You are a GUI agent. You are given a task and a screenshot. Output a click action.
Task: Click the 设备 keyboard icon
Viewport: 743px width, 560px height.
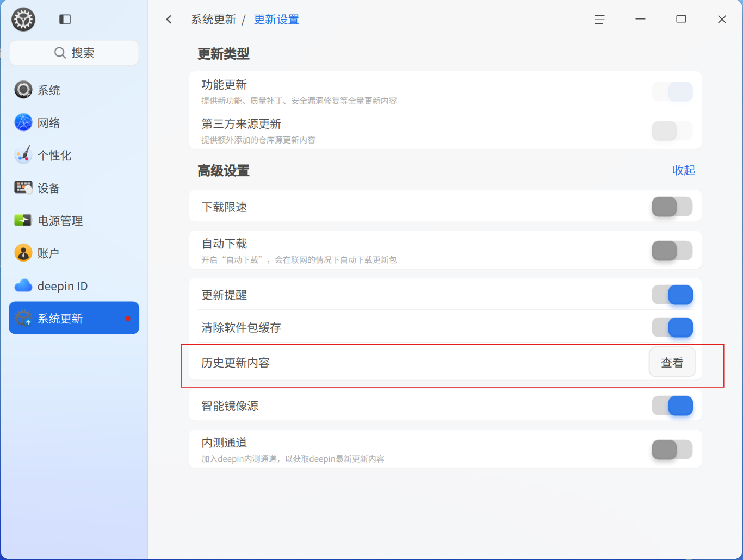[x=23, y=188]
